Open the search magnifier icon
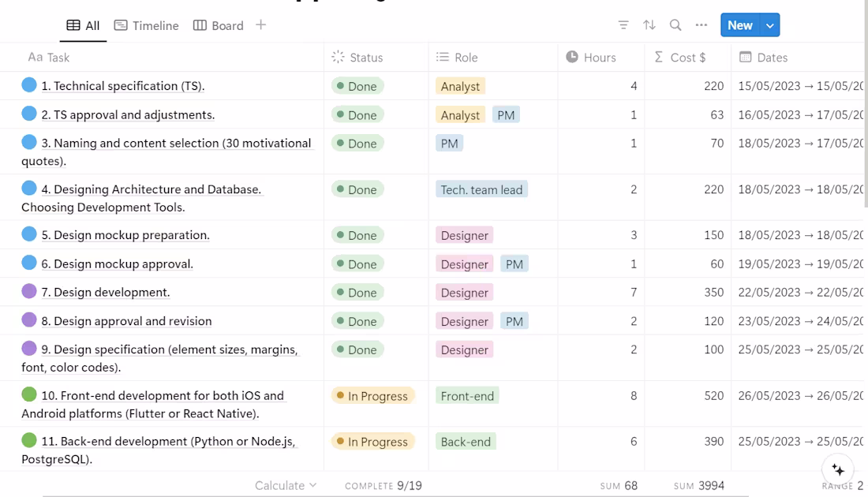 coord(675,25)
